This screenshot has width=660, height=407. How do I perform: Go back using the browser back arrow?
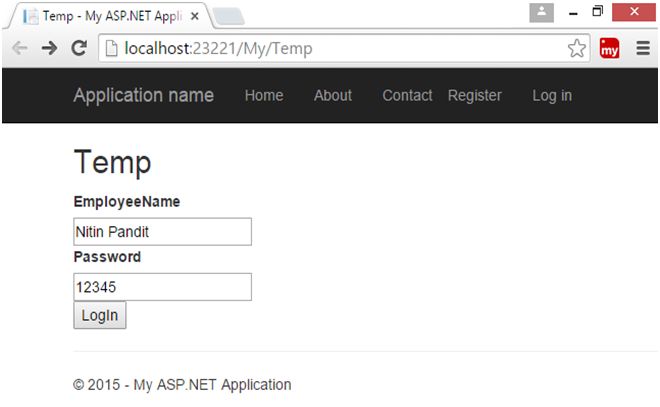coord(20,48)
